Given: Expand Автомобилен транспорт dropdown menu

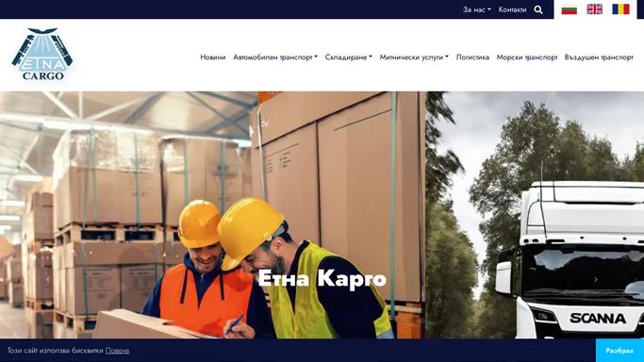Looking at the screenshot, I should (275, 58).
